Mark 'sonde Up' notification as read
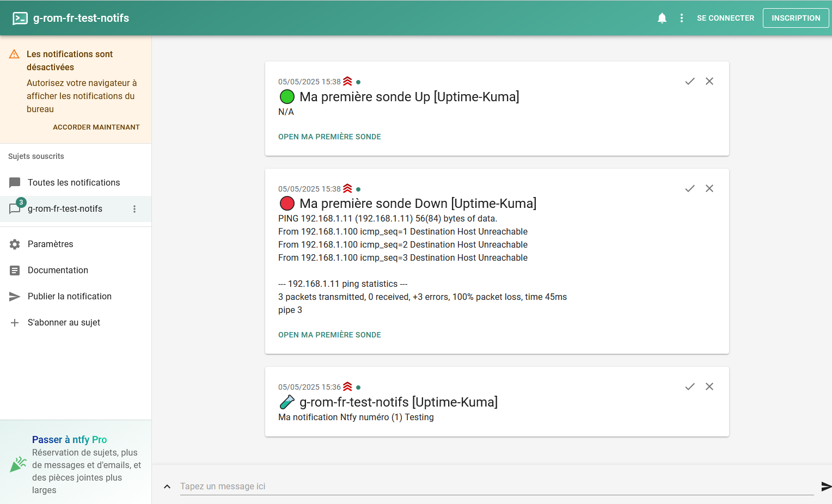The image size is (832, 504). click(x=690, y=81)
